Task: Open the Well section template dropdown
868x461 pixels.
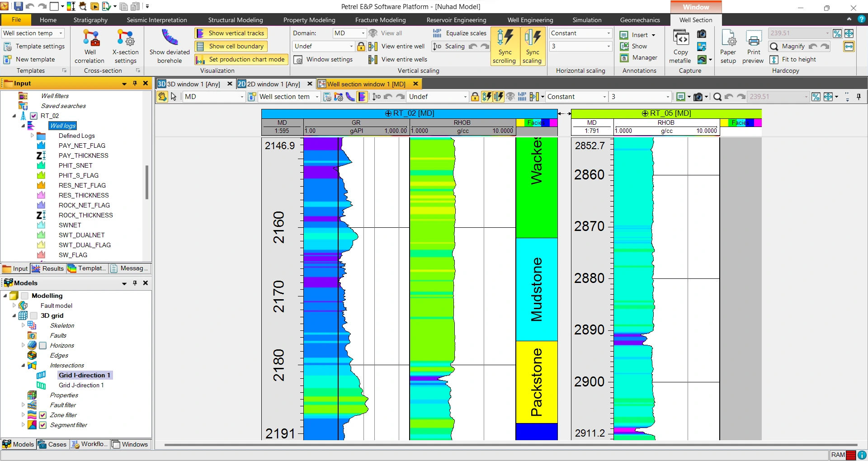Action: [x=33, y=33]
